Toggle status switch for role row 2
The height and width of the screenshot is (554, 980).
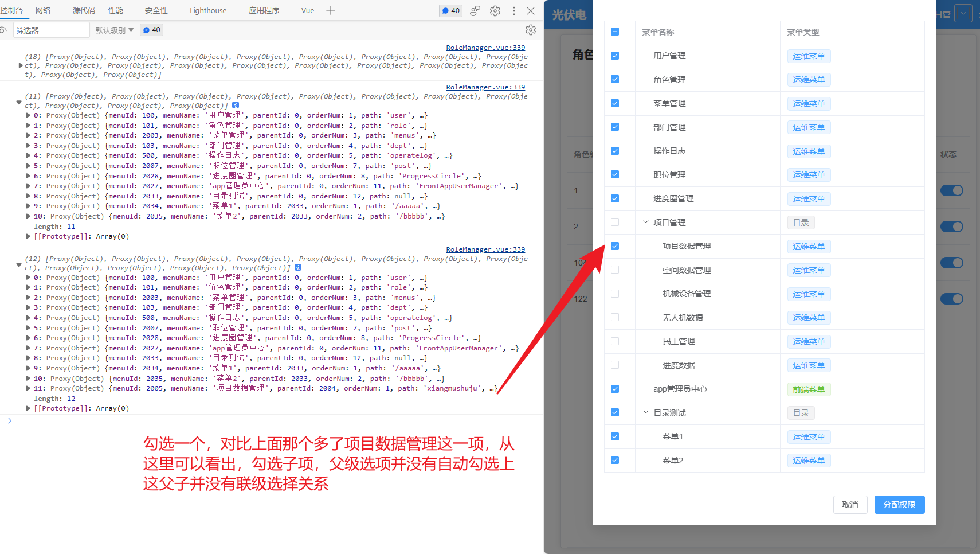pyautogui.click(x=952, y=227)
